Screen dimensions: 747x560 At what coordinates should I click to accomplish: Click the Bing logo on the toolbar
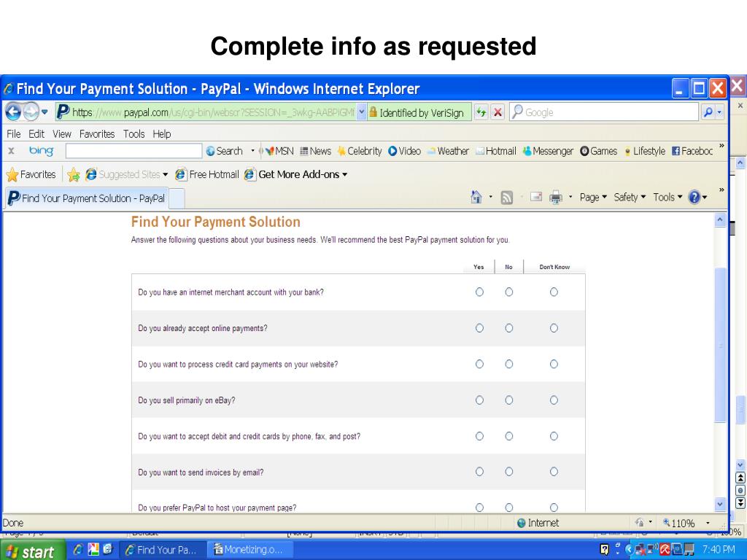41,150
